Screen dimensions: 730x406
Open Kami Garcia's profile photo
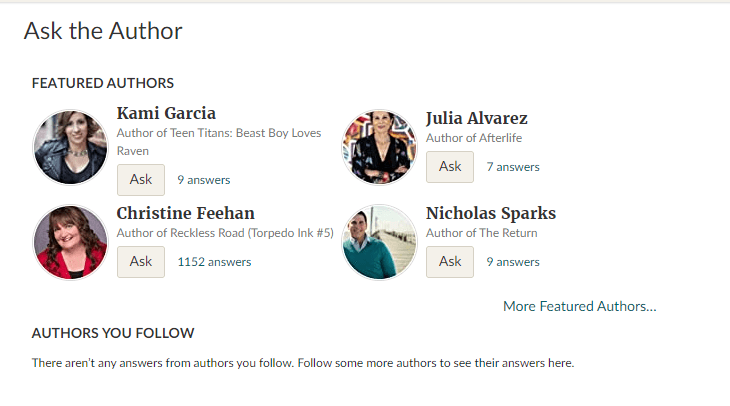coord(70,147)
